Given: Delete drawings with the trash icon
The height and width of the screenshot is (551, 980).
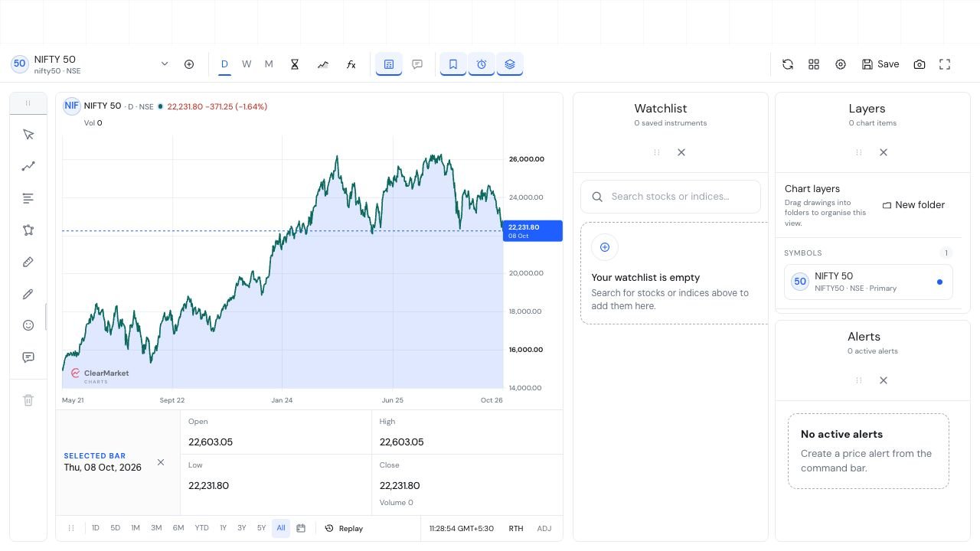Looking at the screenshot, I should click(28, 400).
